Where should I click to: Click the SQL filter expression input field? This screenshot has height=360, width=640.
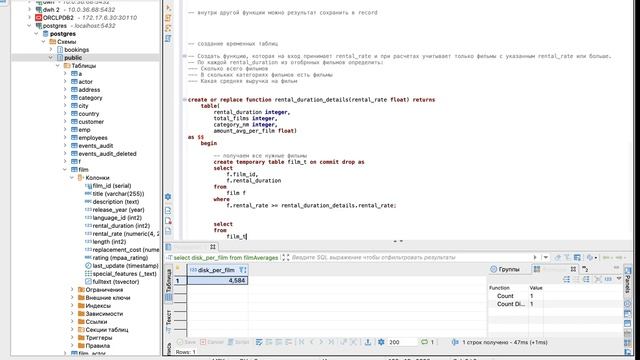tap(411, 258)
